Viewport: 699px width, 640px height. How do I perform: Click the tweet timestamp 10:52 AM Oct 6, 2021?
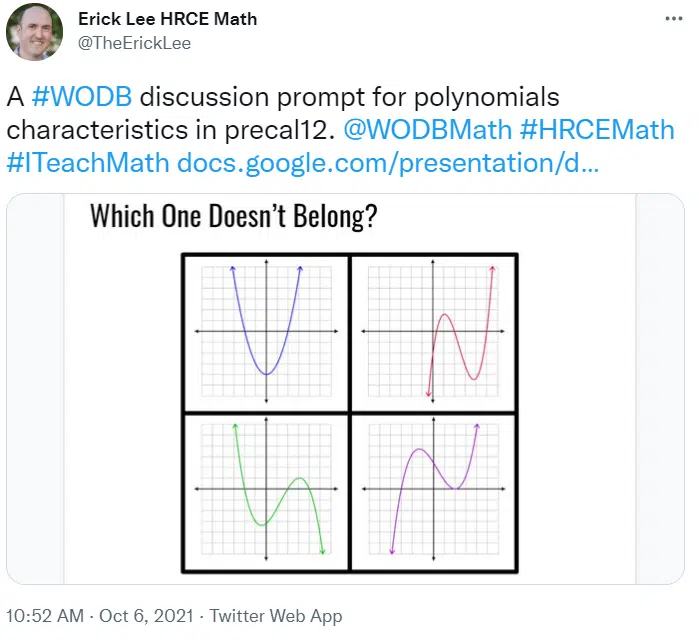pos(99,616)
